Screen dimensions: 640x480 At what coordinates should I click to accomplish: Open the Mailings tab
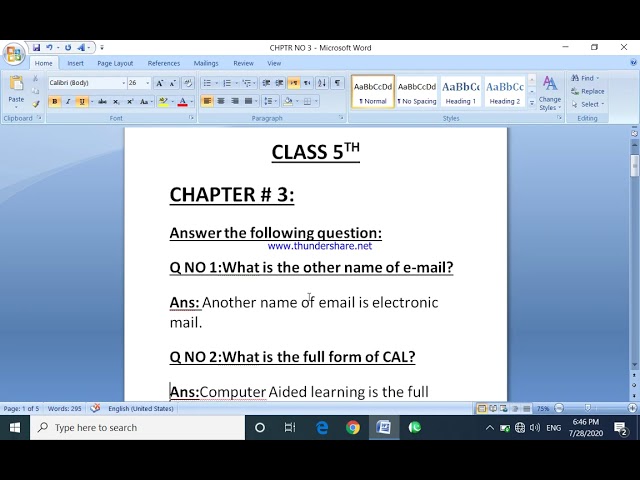206,63
